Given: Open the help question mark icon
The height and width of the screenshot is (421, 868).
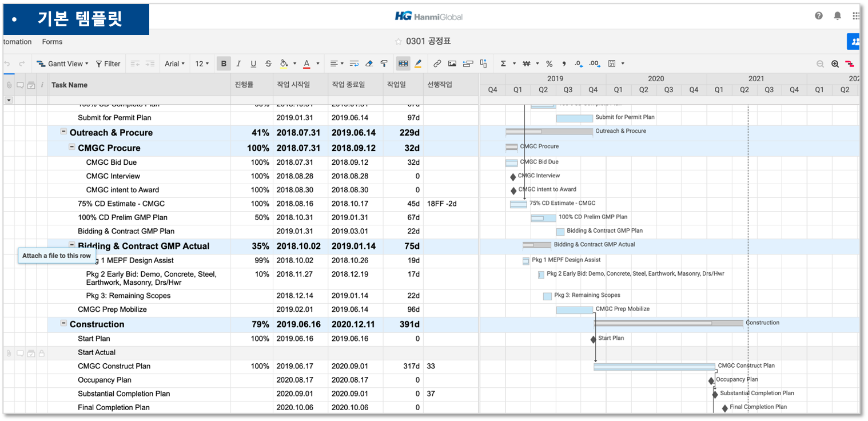Looking at the screenshot, I should pos(819,16).
